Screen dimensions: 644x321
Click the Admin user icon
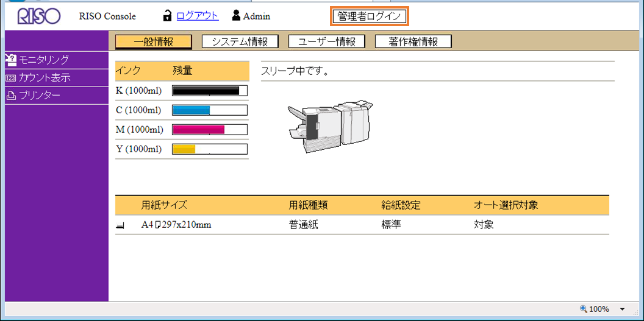236,16
